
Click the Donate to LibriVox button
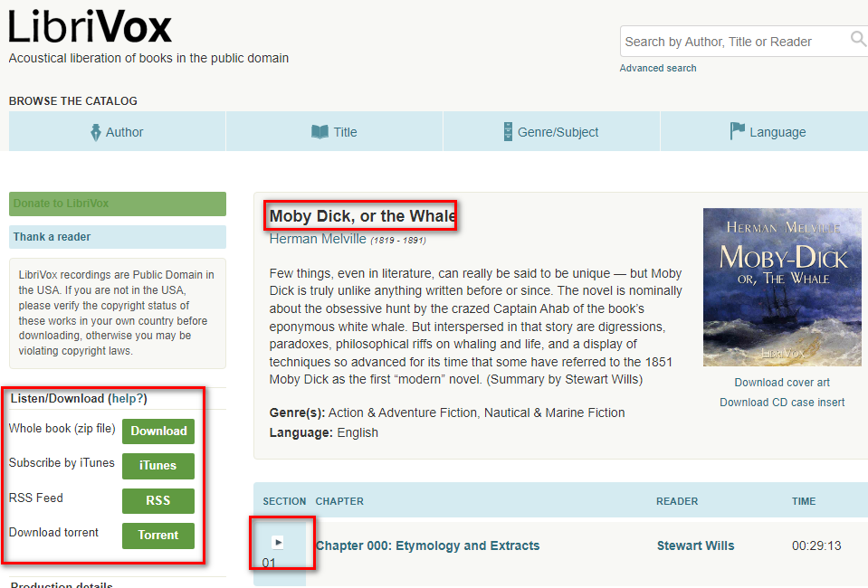pos(118,204)
